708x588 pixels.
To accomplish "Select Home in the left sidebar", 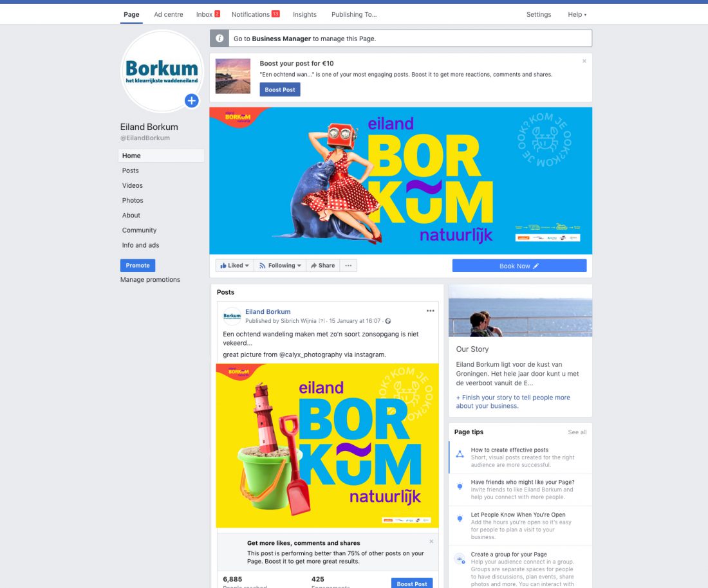I will tap(161, 156).
